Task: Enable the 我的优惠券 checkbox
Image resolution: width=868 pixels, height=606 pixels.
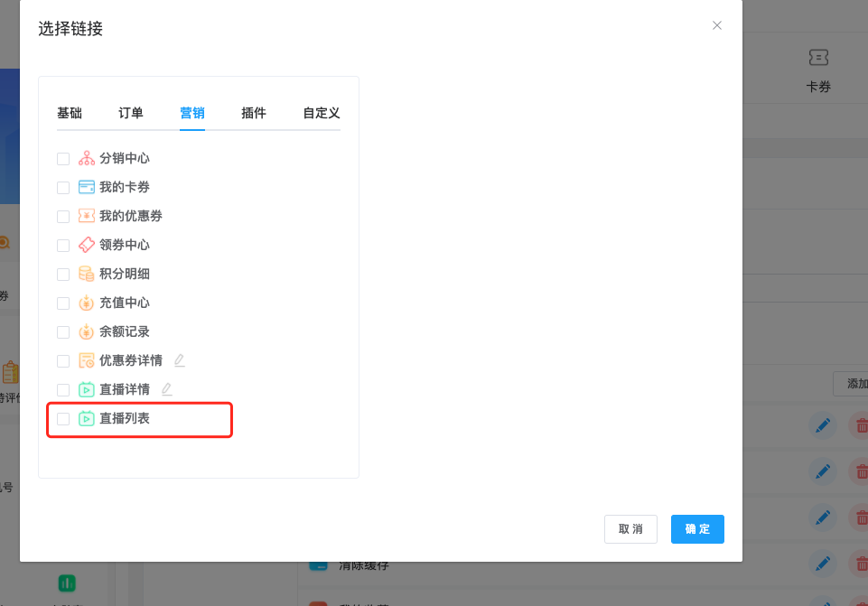Action: (63, 217)
